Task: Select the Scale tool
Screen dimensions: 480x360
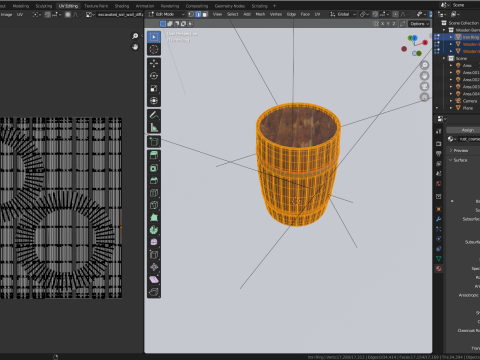Action: (154, 88)
